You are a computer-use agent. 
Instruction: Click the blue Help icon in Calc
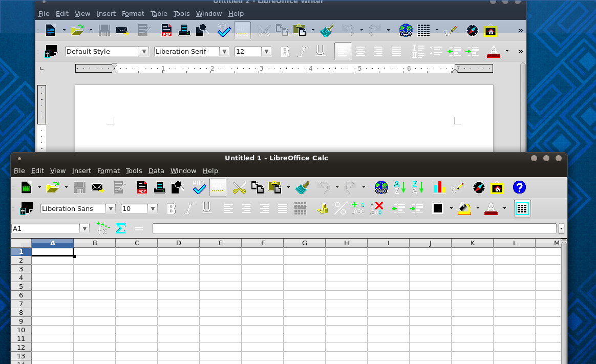pyautogui.click(x=519, y=187)
